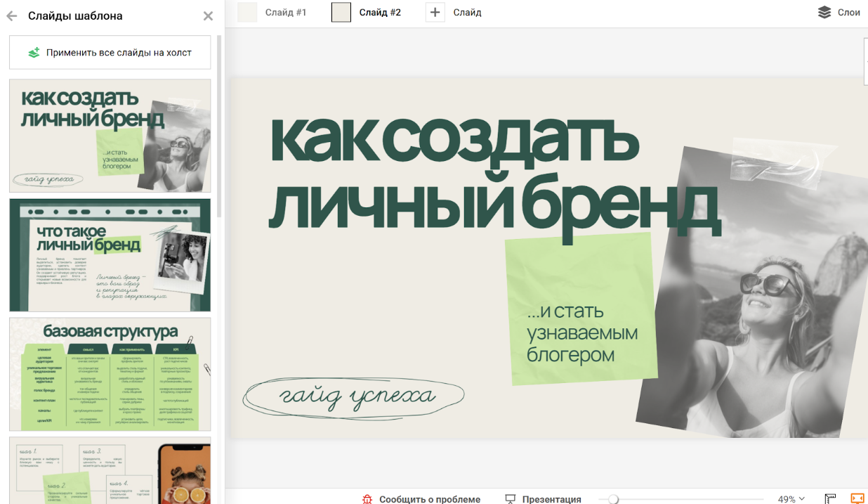
Task: Open the Слои layers panel
Action: [839, 13]
